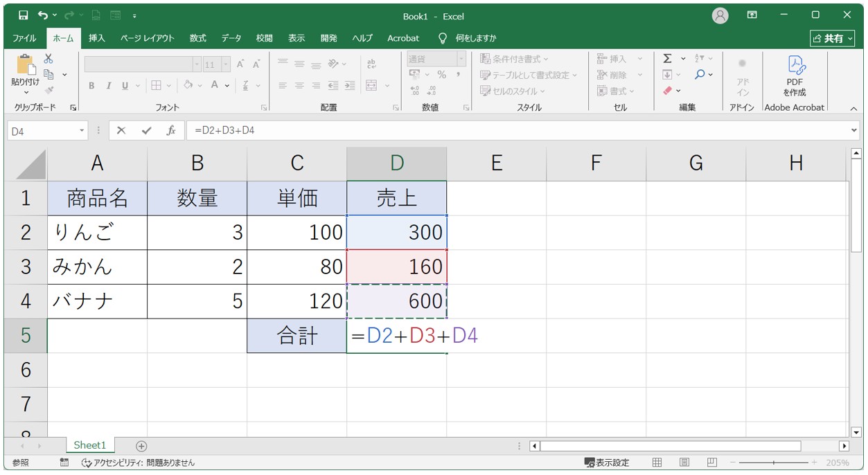Expand the 条件付き書式 dropdown
This screenshot has height=475, width=868.
coord(546,59)
